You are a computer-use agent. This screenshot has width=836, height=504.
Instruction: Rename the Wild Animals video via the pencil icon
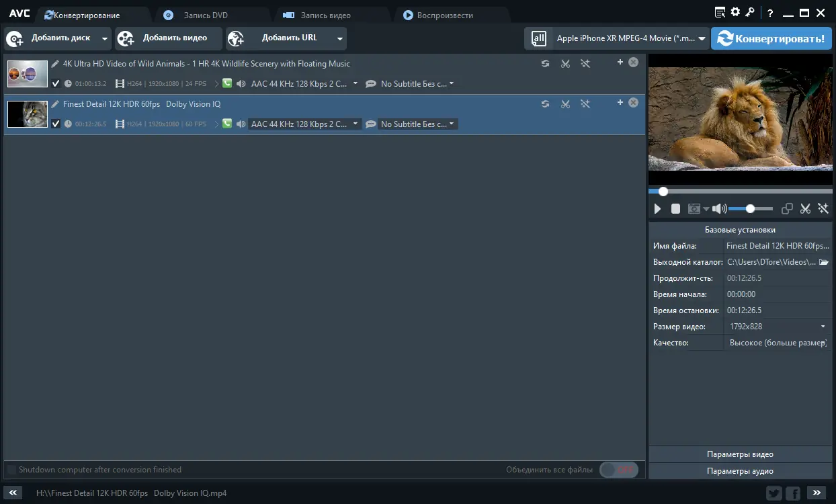click(x=55, y=64)
